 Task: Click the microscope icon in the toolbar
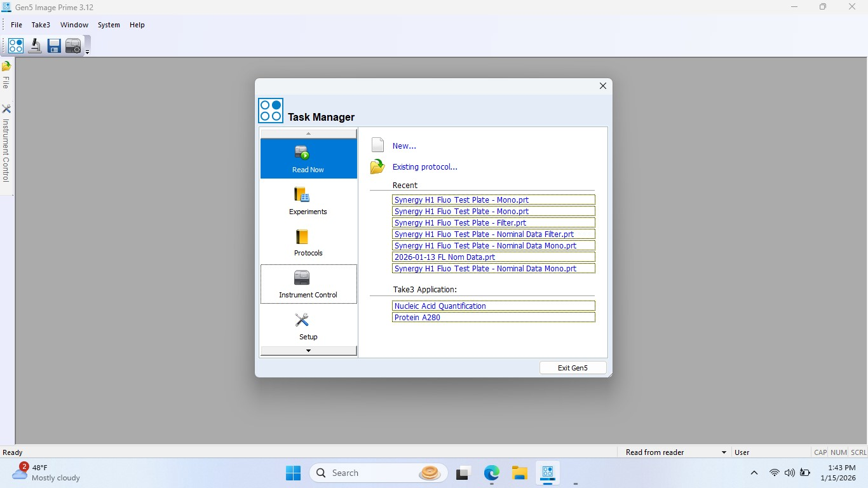[x=35, y=46]
